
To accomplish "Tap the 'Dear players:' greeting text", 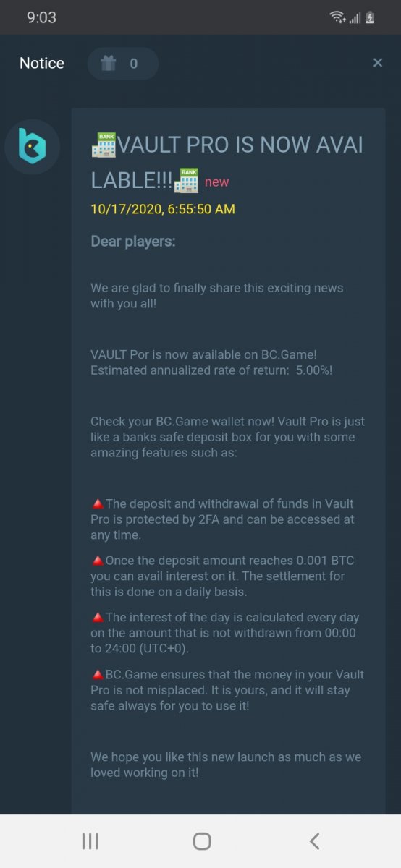I will pyautogui.click(x=133, y=242).
